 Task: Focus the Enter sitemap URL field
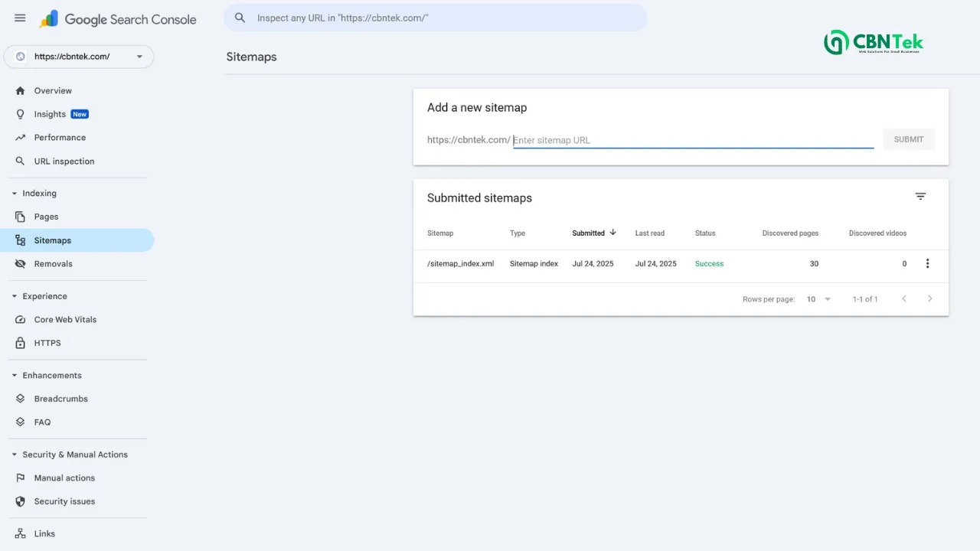693,140
